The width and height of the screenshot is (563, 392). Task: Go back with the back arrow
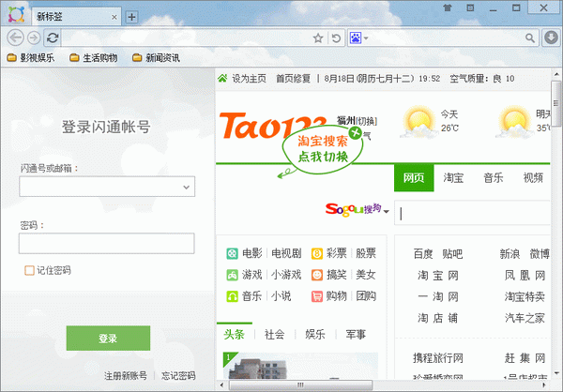(15, 38)
